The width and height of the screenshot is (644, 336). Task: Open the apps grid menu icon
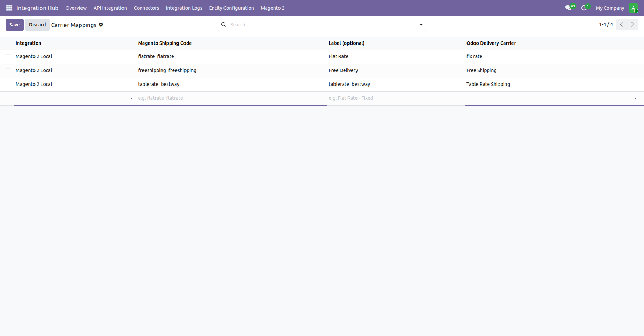point(9,8)
